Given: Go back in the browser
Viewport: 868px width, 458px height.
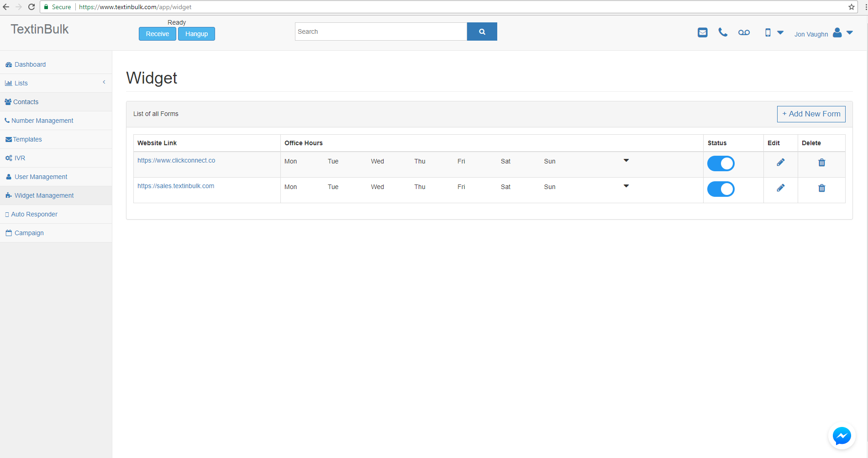Looking at the screenshot, I should pyautogui.click(x=6, y=7).
